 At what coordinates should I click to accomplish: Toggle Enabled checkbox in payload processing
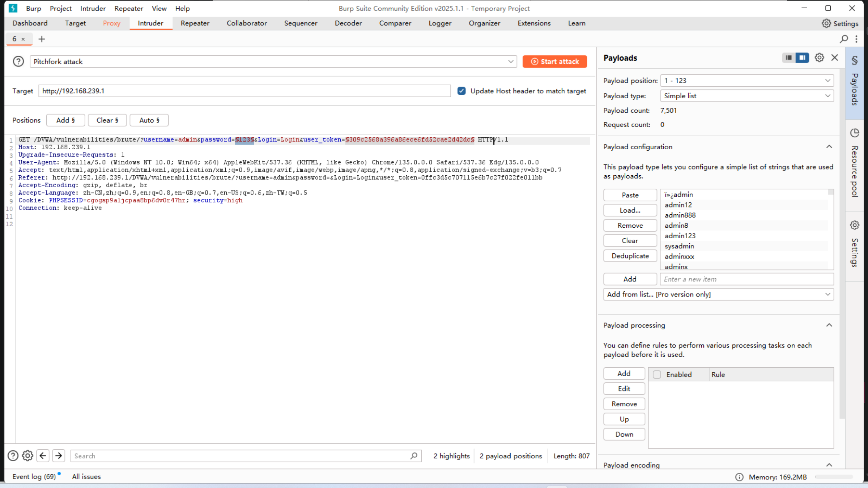click(657, 374)
